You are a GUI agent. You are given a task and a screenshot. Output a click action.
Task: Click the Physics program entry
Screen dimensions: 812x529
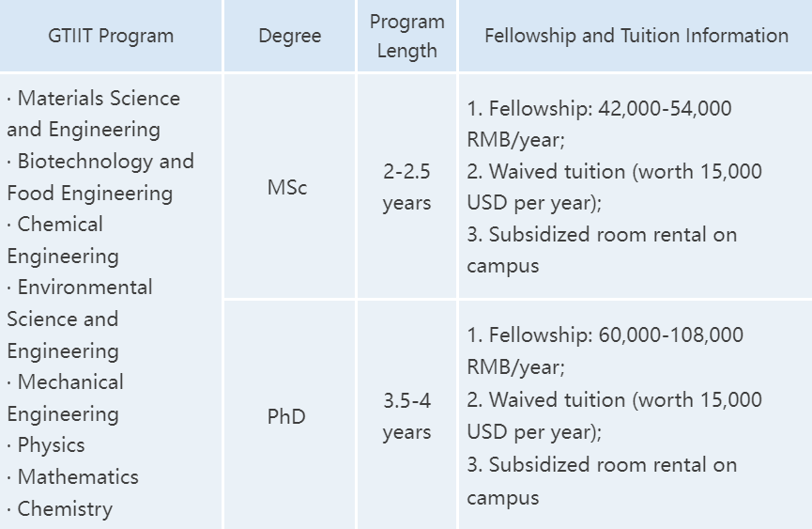coord(51,445)
